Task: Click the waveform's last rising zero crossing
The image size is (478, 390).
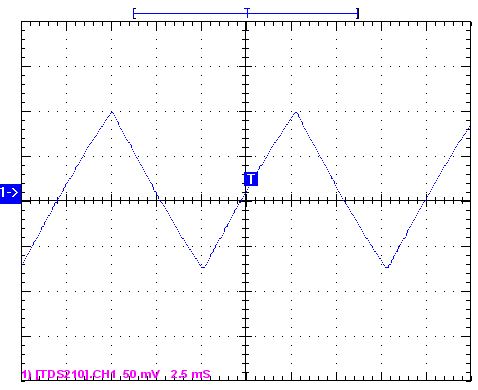Action: (426, 201)
